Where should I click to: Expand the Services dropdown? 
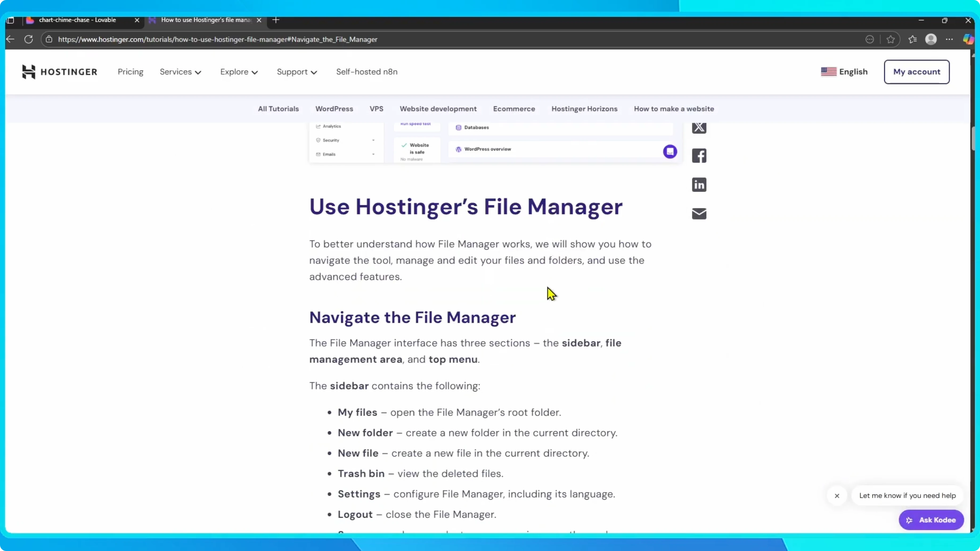click(x=180, y=72)
